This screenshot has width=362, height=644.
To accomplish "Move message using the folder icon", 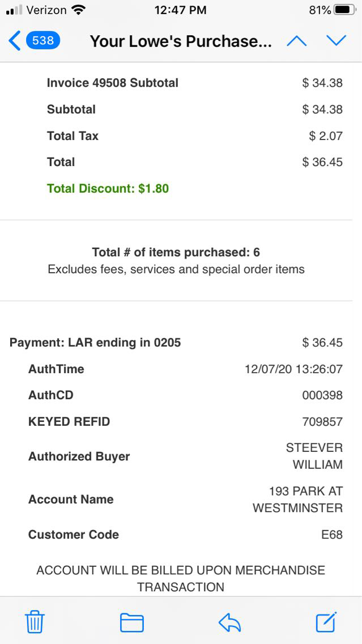I will pyautogui.click(x=131, y=622).
